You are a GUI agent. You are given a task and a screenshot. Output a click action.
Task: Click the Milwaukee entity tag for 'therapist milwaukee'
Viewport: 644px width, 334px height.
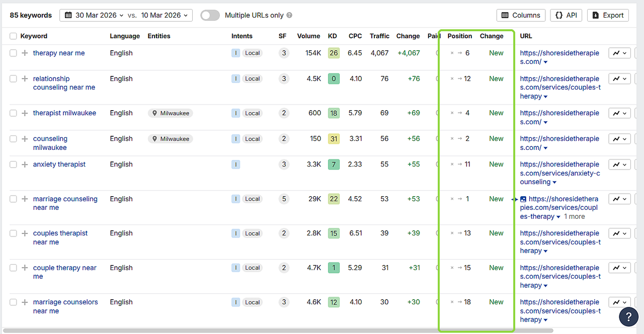click(x=171, y=113)
